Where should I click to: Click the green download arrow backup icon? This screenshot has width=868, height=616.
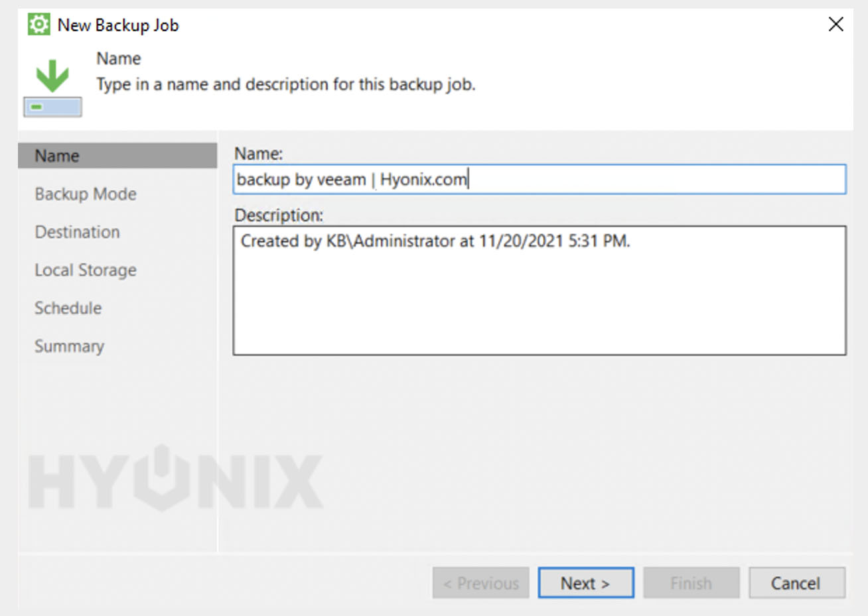tap(52, 88)
